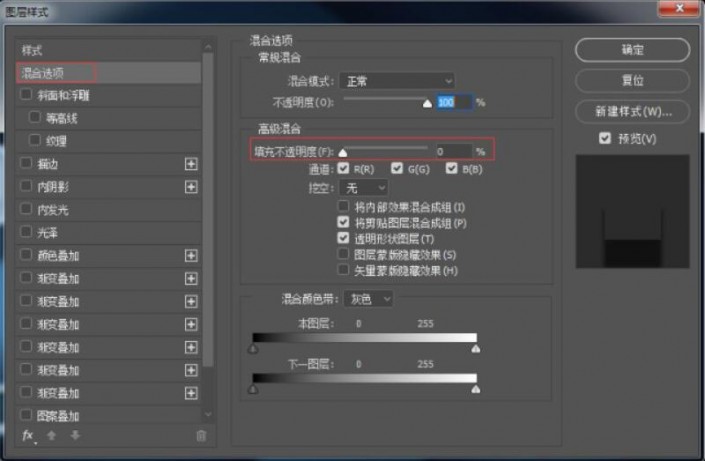Click the plus icon beside 颜色叠加

coord(191,256)
